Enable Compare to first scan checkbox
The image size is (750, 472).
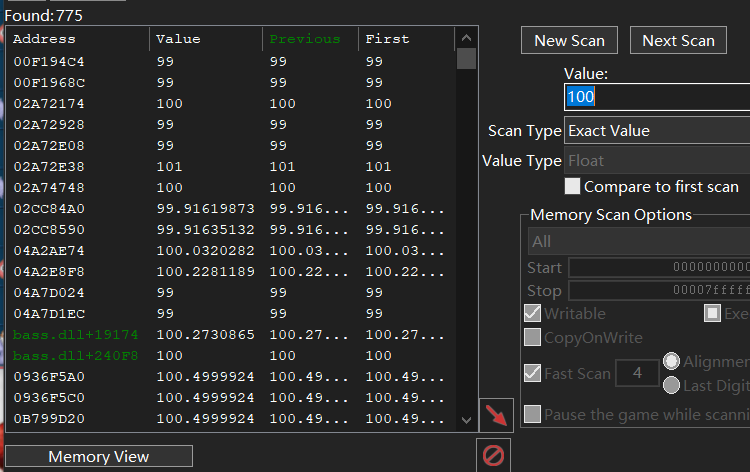coord(572,187)
